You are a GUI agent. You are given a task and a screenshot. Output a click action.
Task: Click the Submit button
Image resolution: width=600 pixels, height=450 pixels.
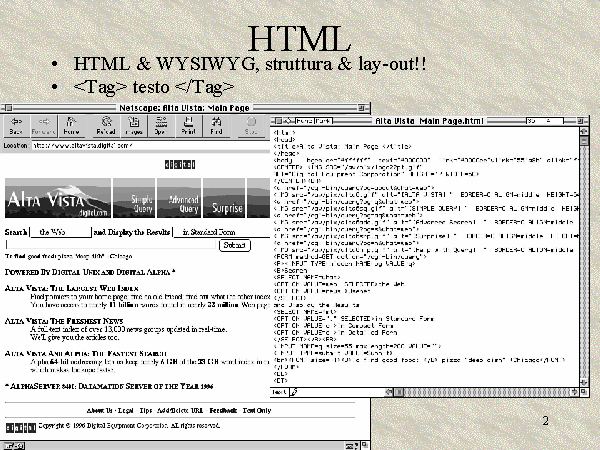click(235, 245)
